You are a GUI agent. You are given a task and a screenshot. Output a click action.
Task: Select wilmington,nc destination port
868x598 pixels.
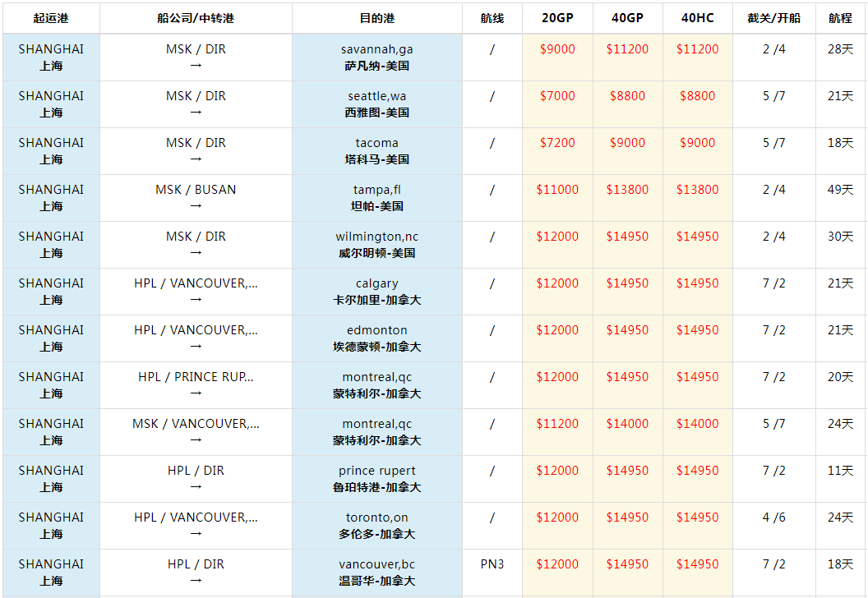click(x=376, y=237)
